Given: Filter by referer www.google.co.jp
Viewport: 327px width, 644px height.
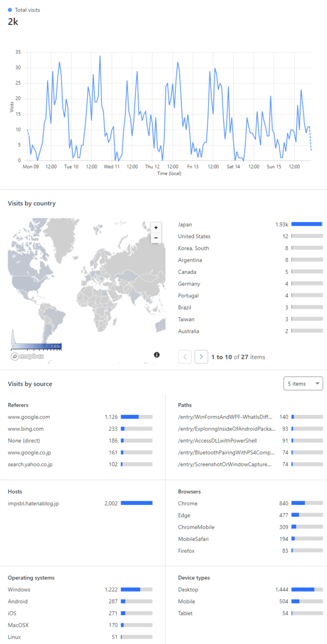Looking at the screenshot, I should 29,452.
